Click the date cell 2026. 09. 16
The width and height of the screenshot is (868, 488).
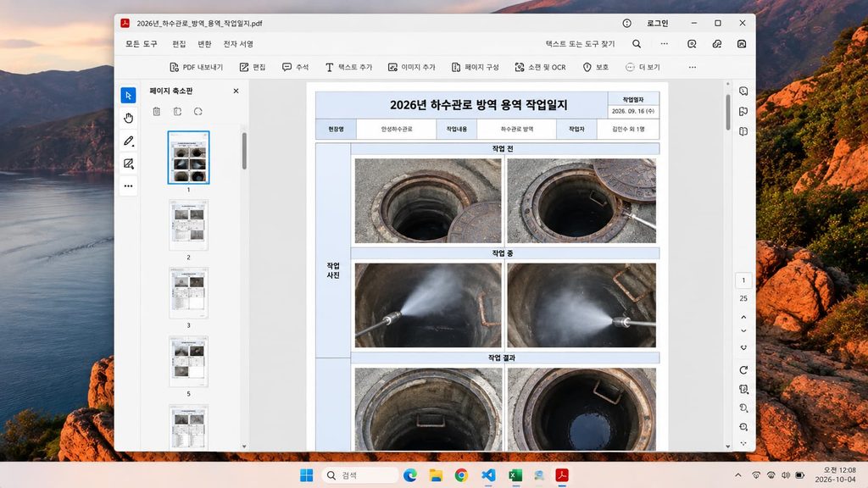click(632, 111)
